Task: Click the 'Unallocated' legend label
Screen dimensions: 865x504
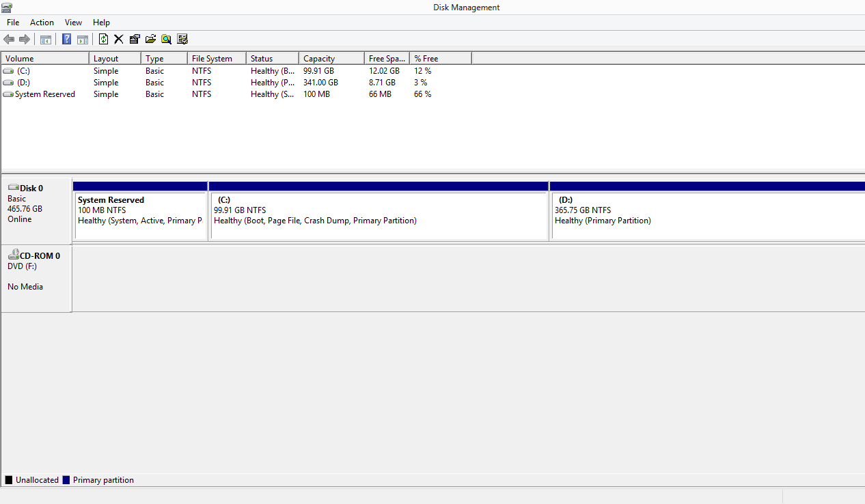Action: (x=37, y=480)
